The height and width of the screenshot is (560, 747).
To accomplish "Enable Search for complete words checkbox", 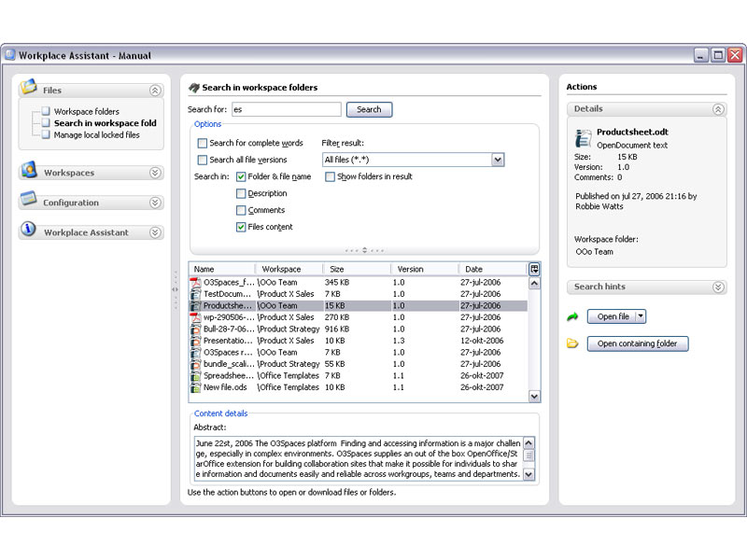I will click(203, 144).
